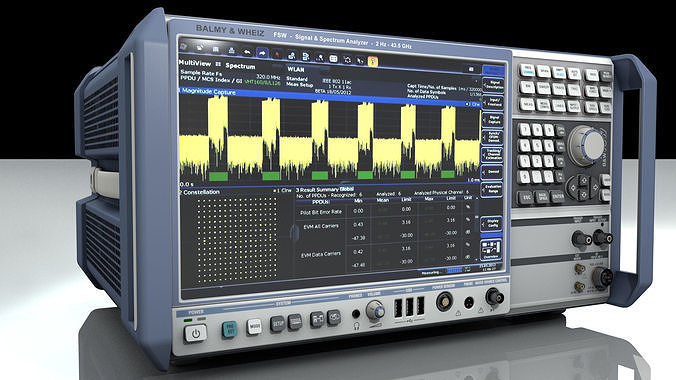Click the SPAN hardware key

tap(544, 71)
